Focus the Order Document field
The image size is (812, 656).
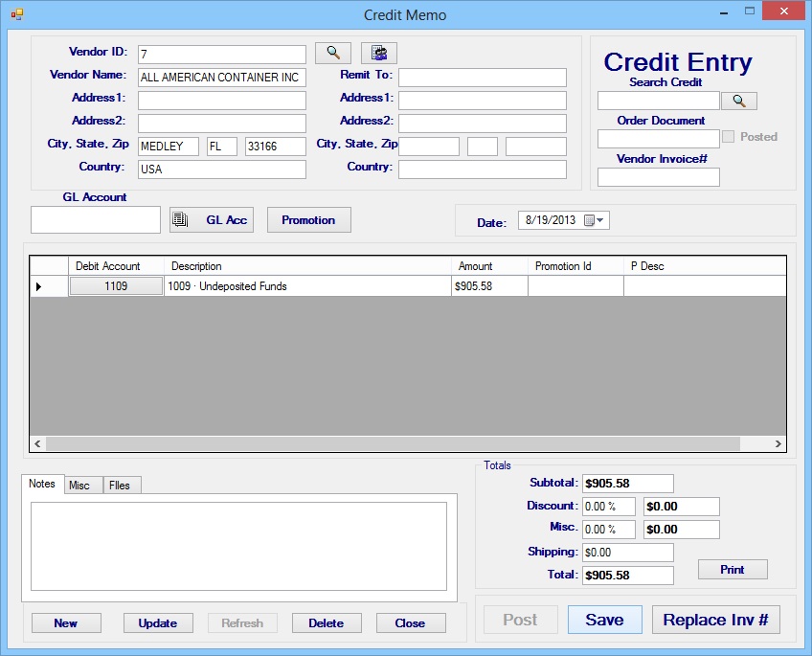(x=659, y=139)
